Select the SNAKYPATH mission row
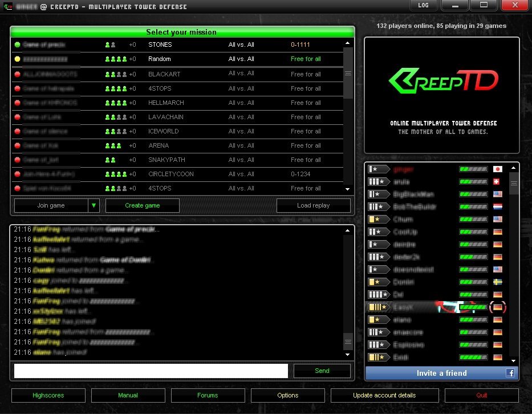The width and height of the screenshot is (532, 414). coord(177,160)
